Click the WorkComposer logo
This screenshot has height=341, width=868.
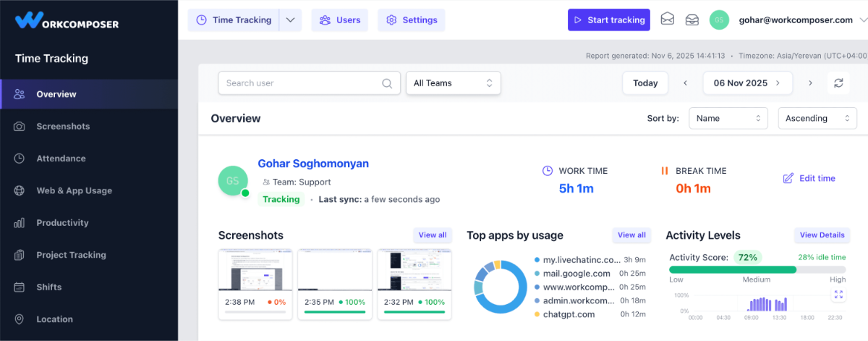pyautogui.click(x=67, y=20)
